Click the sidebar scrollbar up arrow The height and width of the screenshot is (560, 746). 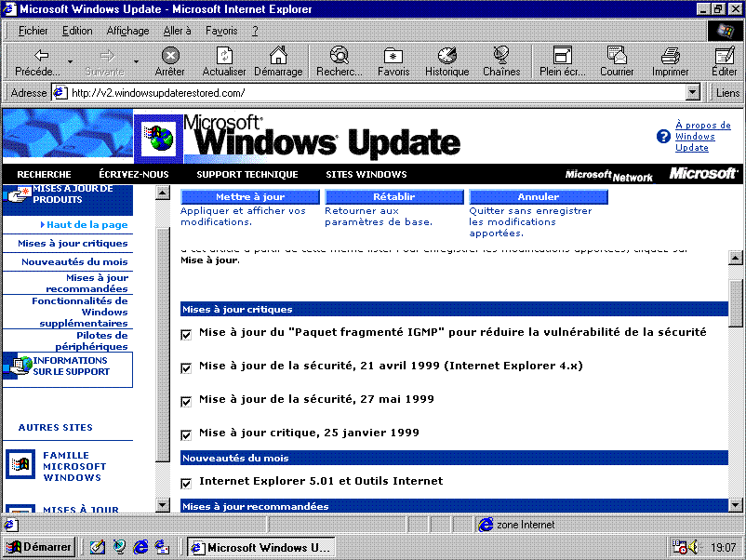point(163,193)
